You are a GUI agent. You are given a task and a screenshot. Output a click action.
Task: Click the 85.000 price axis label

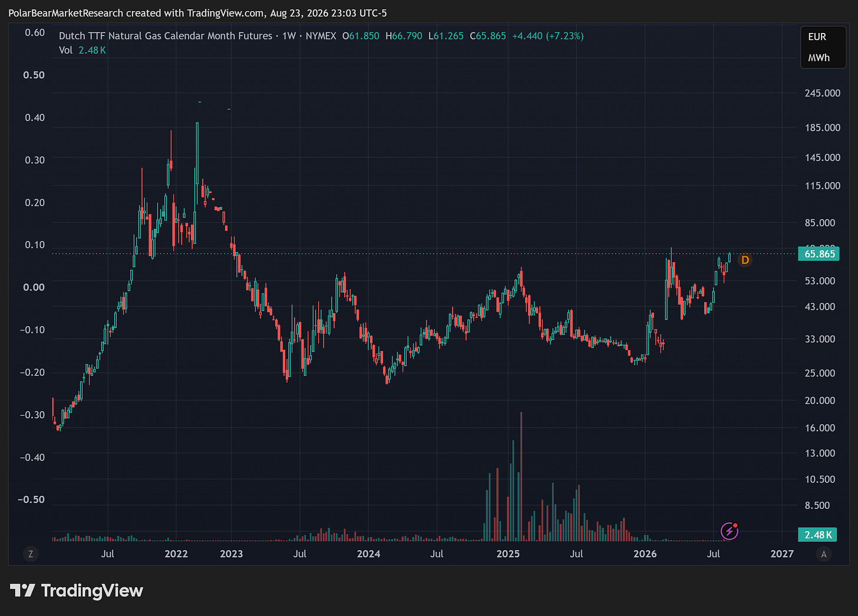tap(820, 223)
